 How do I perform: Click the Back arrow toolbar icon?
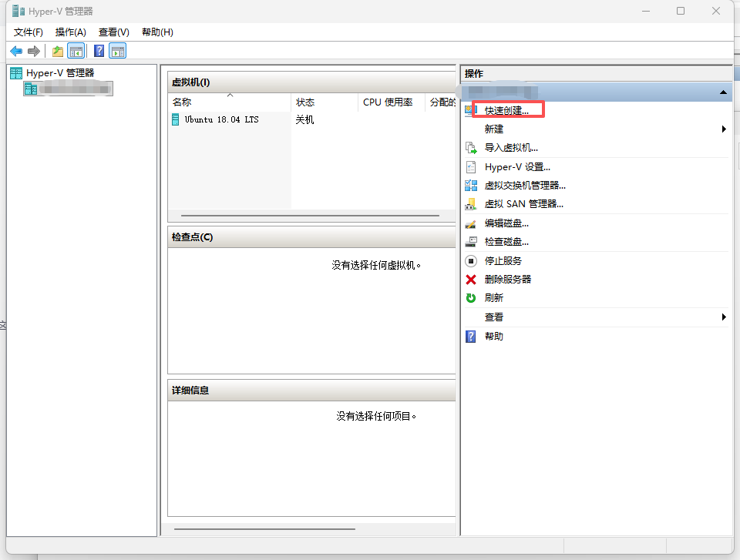click(x=16, y=51)
